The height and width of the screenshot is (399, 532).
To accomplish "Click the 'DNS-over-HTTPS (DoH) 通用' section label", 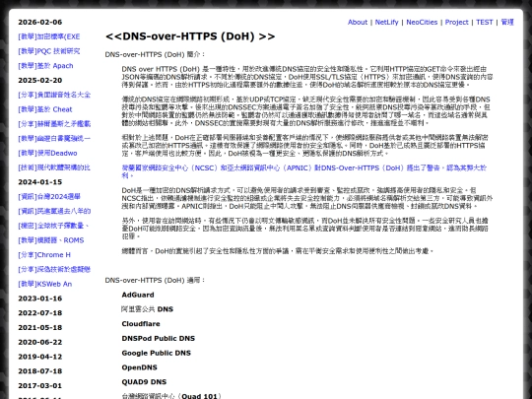I will (155, 280).
